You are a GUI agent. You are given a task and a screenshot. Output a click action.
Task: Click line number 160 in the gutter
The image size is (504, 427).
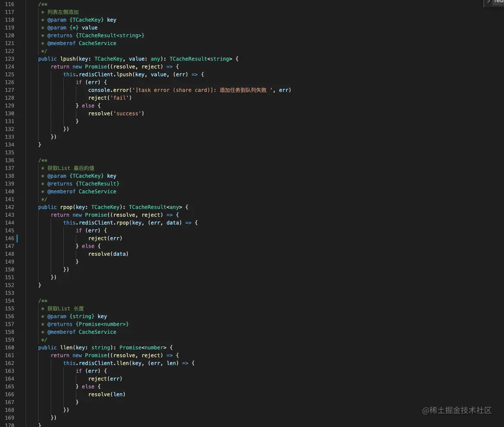click(x=10, y=348)
